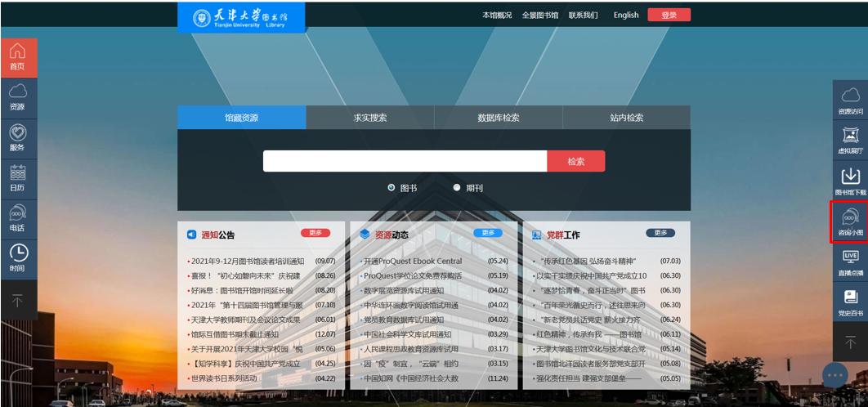Open ProQuest学位论文免费荐购活 item

(413, 275)
